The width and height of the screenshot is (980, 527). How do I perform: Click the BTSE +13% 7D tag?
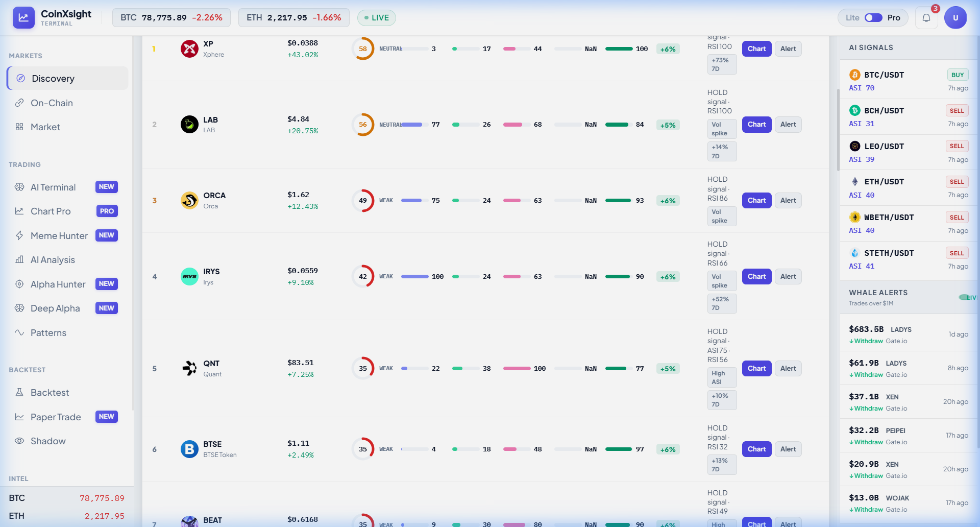(x=722, y=465)
